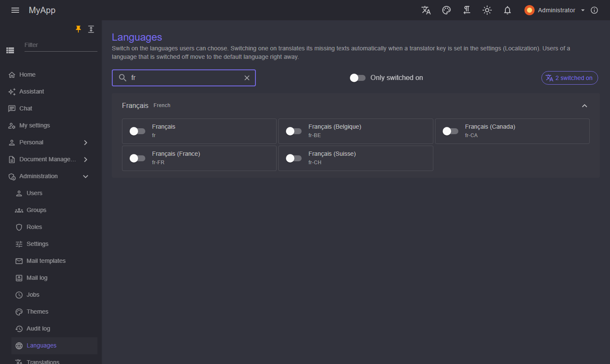Open the language translation icon in top bar
Viewport: 610px width, 364px height.
(x=426, y=10)
